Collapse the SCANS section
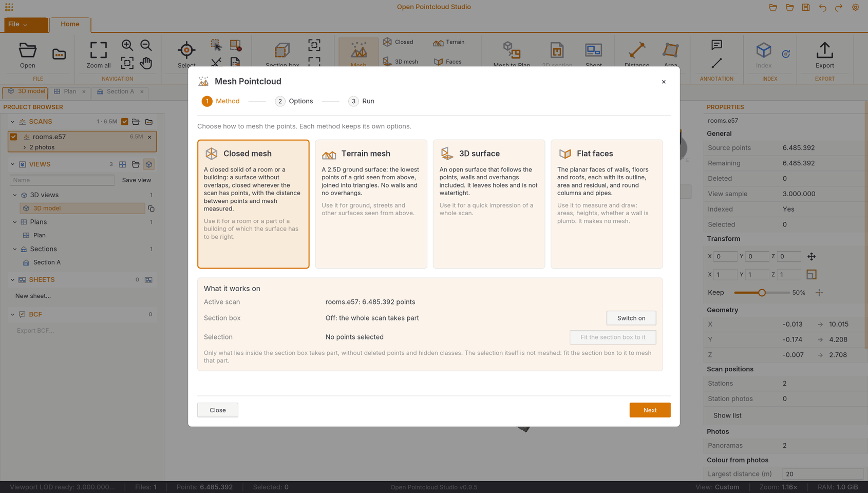 [12, 122]
